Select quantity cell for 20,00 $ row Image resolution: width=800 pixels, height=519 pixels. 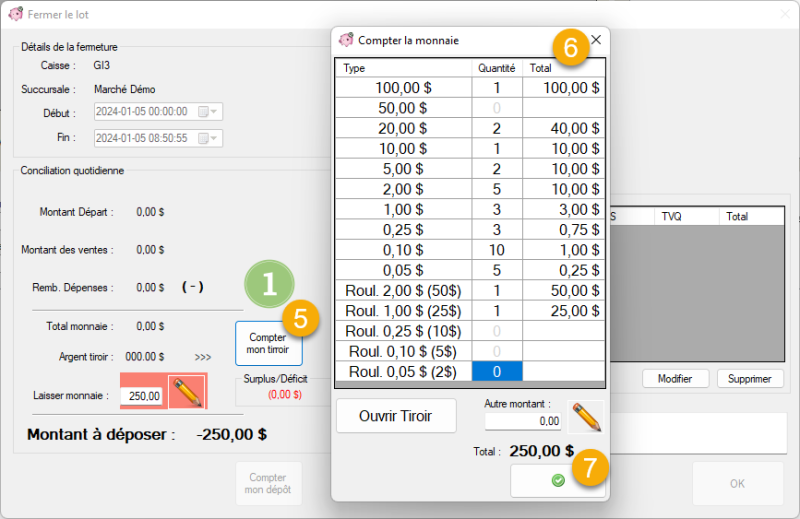[x=497, y=129]
